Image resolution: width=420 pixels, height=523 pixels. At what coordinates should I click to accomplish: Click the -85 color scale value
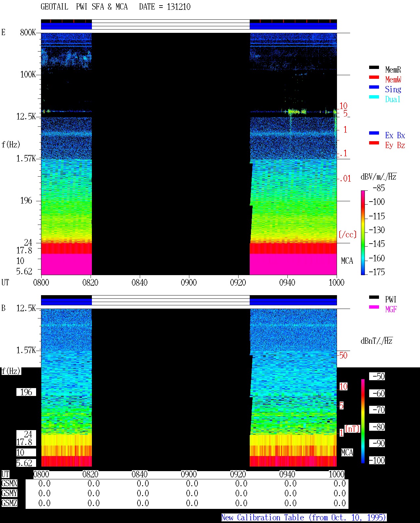pyautogui.click(x=379, y=188)
